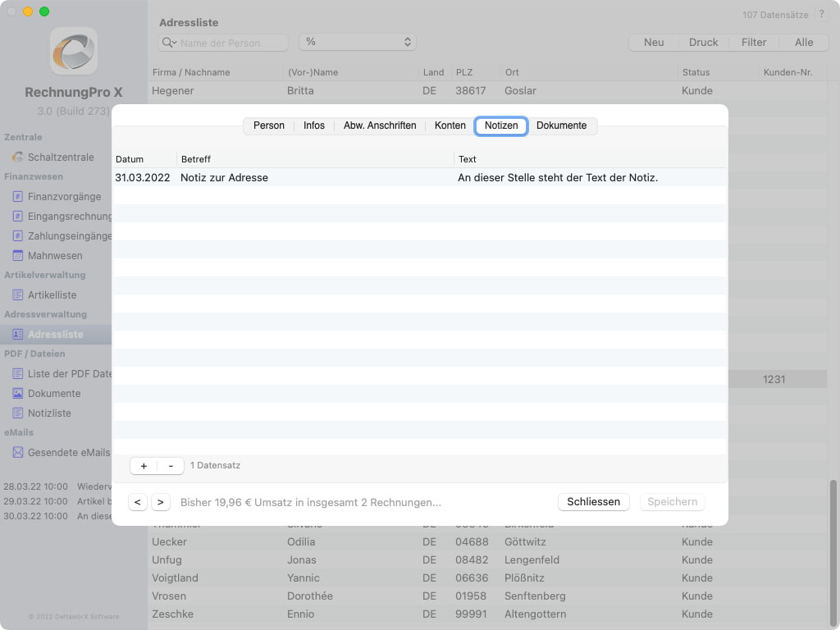Viewport: 840px width, 630px height.
Task: Open the help question mark button
Action: pyautogui.click(x=821, y=15)
